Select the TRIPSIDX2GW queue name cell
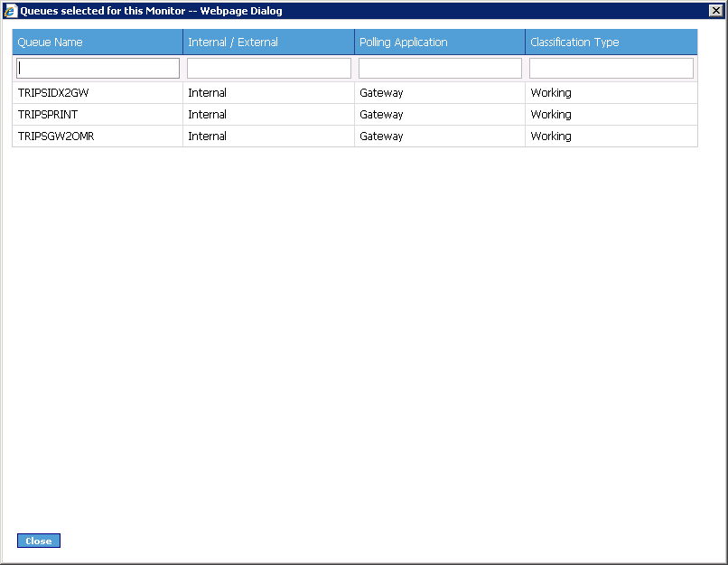Viewport: 728px width, 565px height. (x=98, y=93)
